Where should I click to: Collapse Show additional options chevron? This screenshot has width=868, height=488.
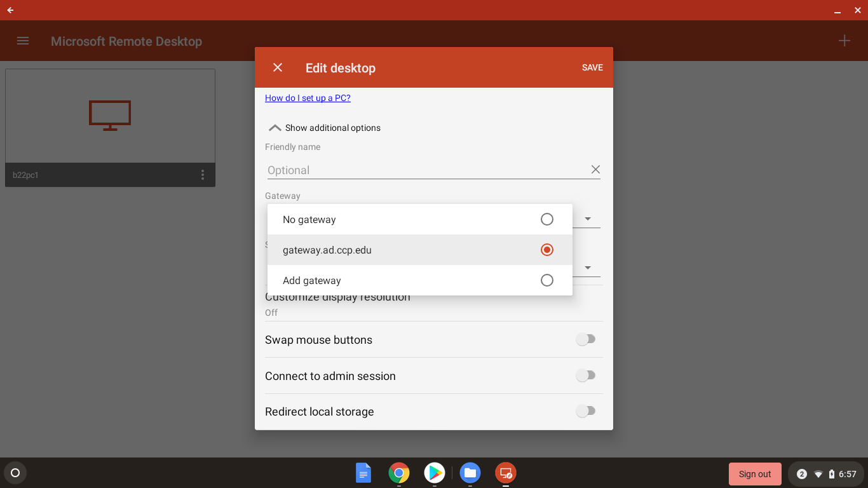click(x=275, y=128)
